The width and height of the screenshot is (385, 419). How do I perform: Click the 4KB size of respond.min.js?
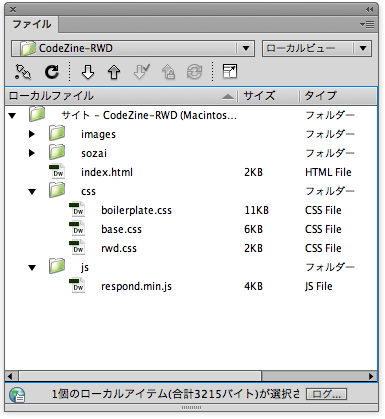pyautogui.click(x=253, y=286)
